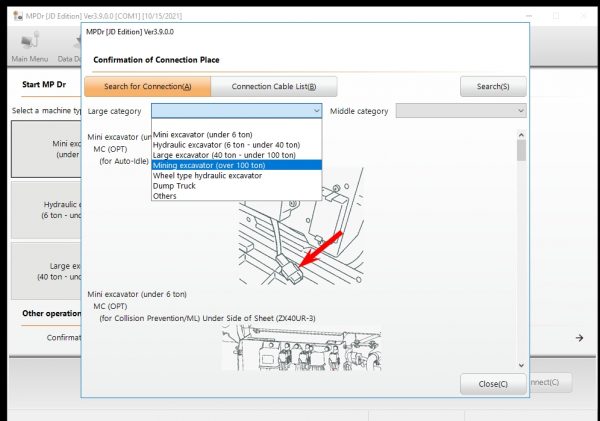Select Mining excavator (over 100 ton) option
Screen dimensions: 600x421
pyautogui.click(x=236, y=165)
